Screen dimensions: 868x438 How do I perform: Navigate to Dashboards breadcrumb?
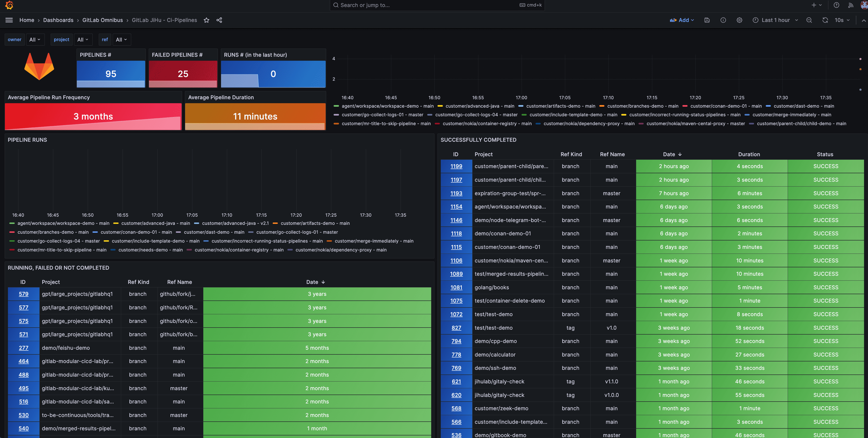click(x=58, y=20)
